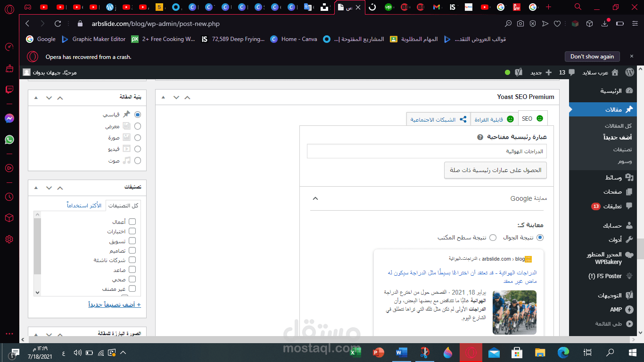Open the جديد new content menu
Viewport: 644px width, 362px height.
[x=541, y=73]
